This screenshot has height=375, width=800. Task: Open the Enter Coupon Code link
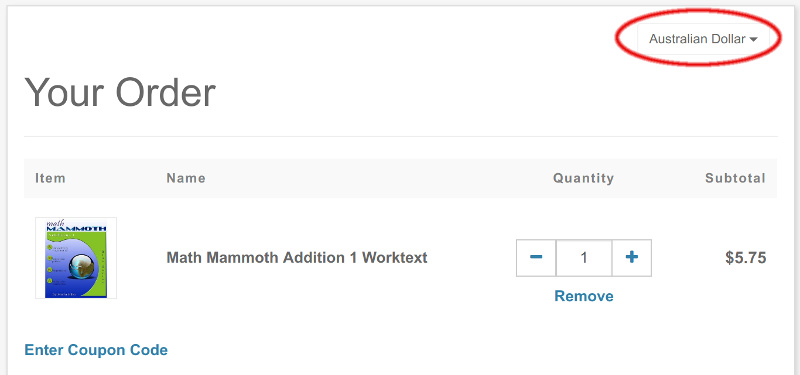(96, 350)
